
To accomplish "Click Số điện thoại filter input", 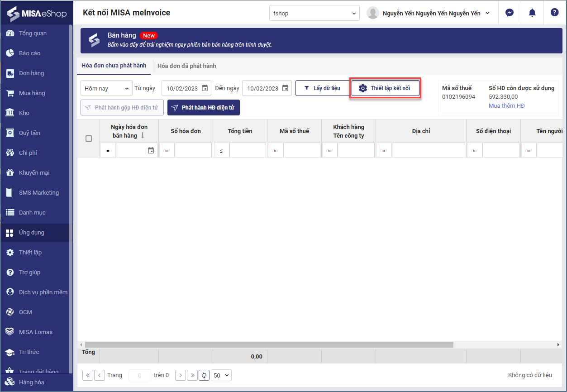I will 501,150.
